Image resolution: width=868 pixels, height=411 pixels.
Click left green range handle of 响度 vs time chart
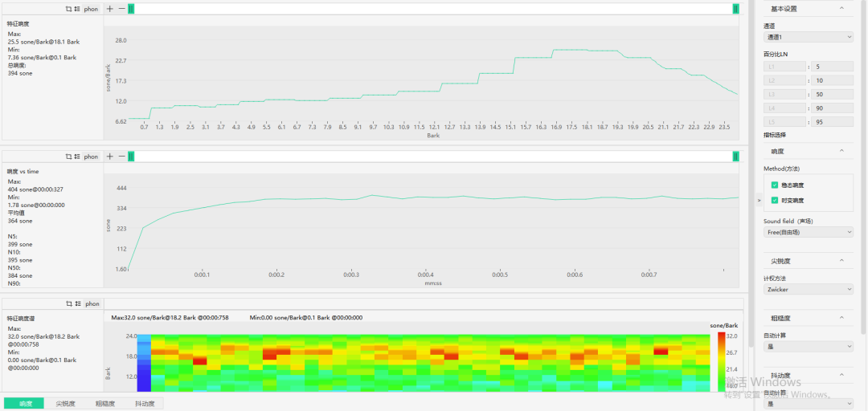pos(131,157)
